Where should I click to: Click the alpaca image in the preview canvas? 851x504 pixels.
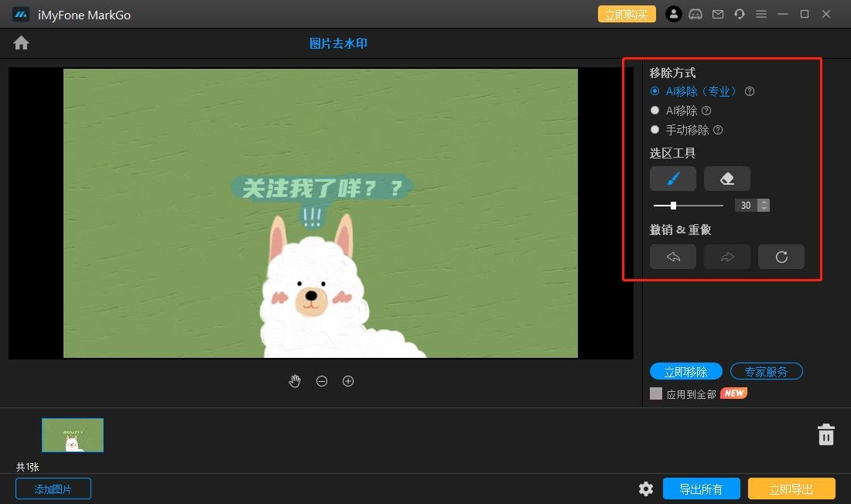click(x=320, y=213)
